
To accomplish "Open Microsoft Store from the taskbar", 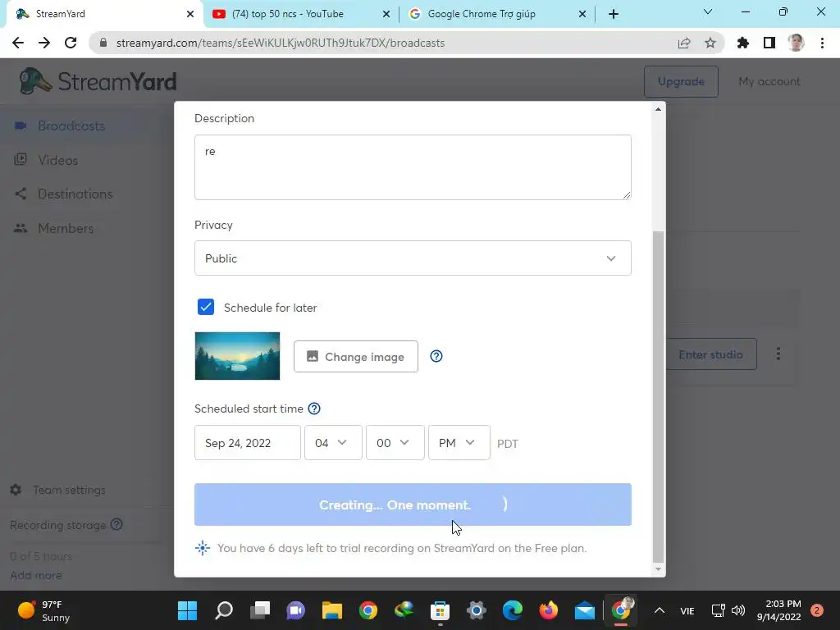I will 440,610.
